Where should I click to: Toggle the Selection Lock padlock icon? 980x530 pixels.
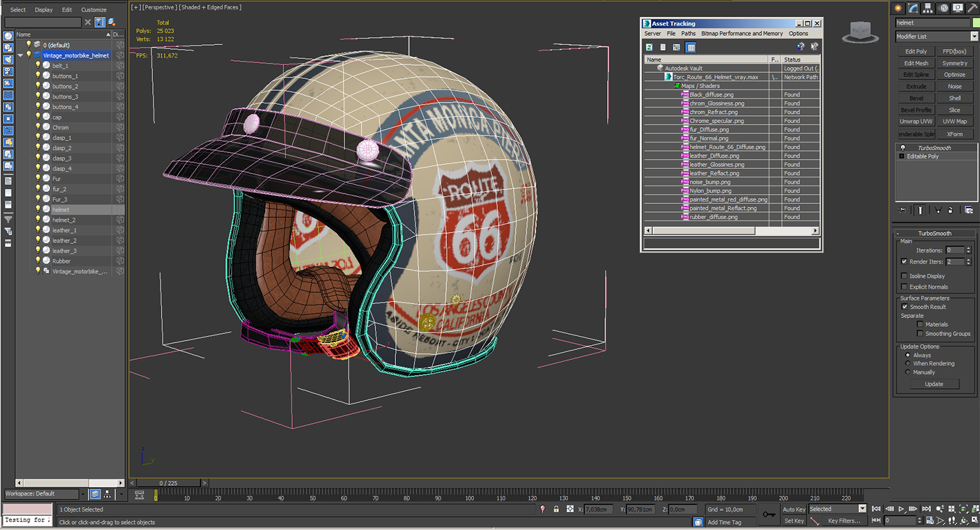point(556,509)
